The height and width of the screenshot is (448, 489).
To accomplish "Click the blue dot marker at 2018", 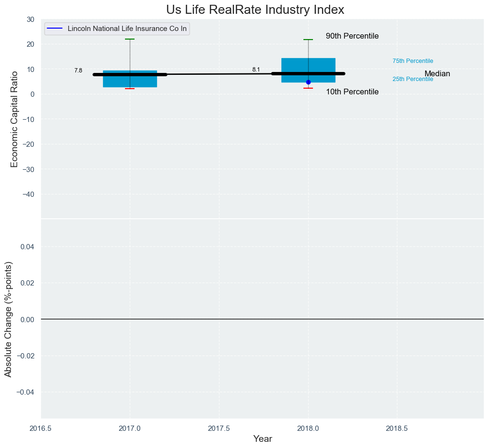I will (308, 82).
